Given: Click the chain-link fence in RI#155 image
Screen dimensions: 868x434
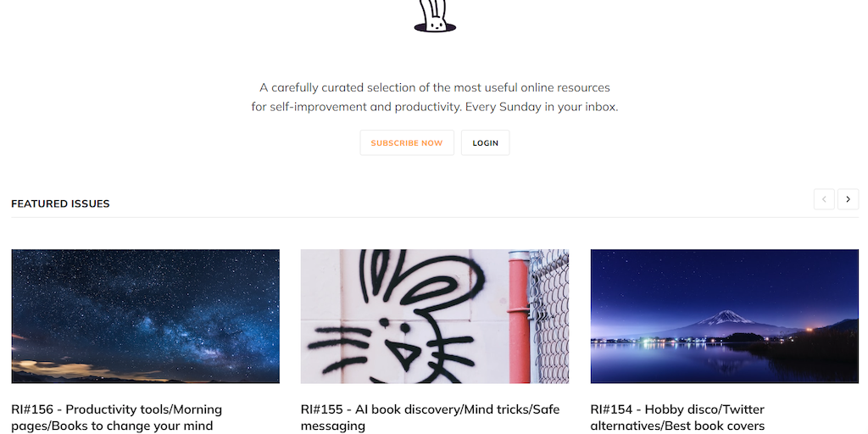Looking at the screenshot, I should [549, 316].
